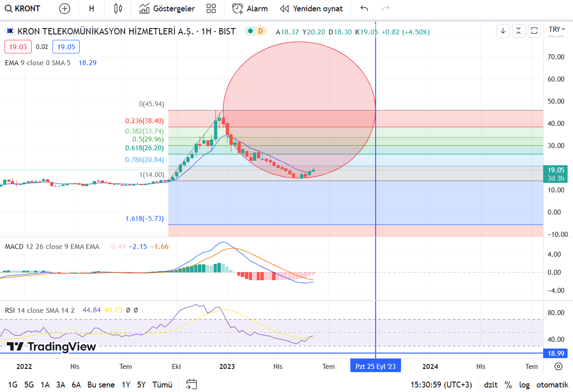
Task: Click the EMA value 18.29
Action: click(x=87, y=63)
